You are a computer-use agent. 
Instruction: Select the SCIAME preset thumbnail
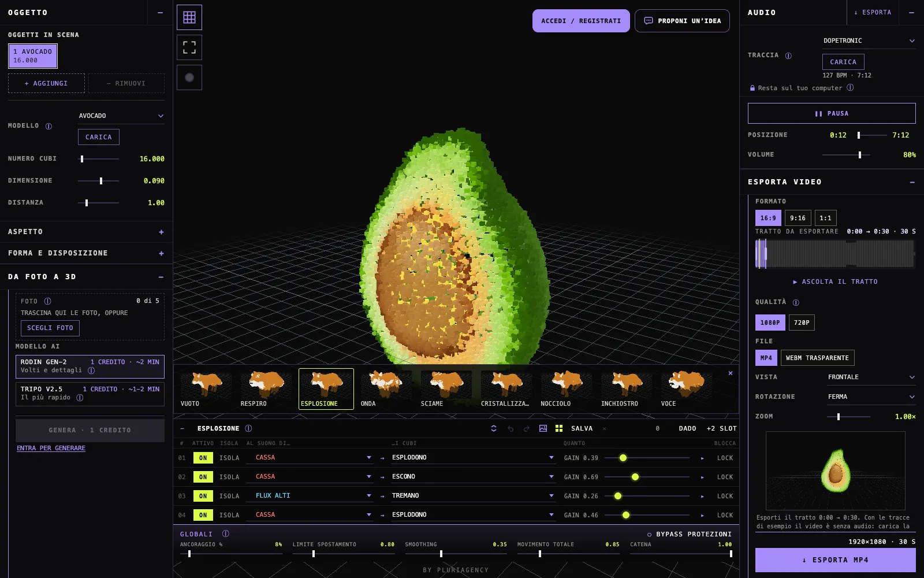(446, 389)
